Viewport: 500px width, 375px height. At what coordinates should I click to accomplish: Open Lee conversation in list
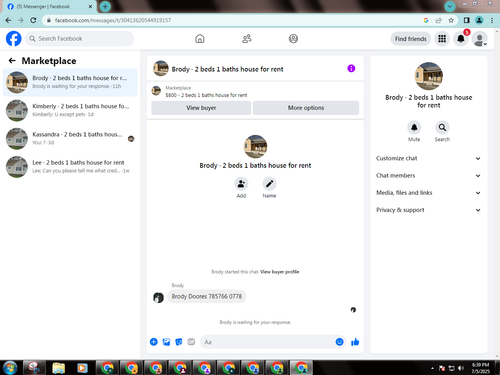point(70,167)
